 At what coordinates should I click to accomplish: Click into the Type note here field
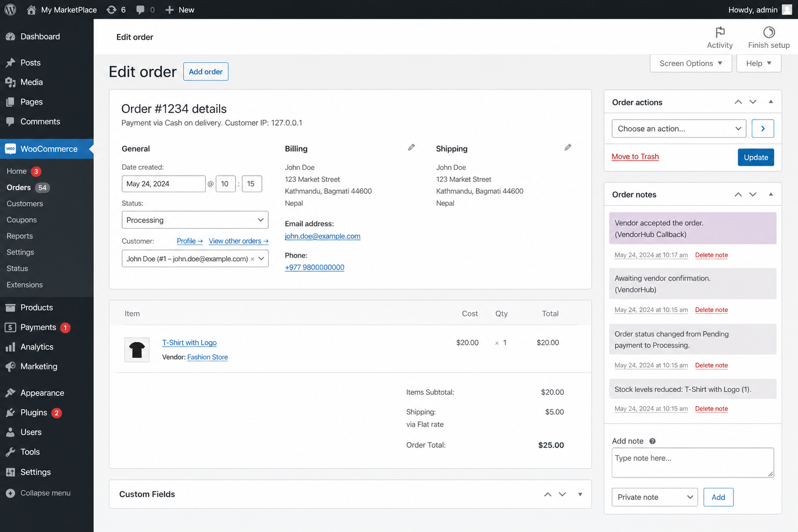pyautogui.click(x=693, y=462)
